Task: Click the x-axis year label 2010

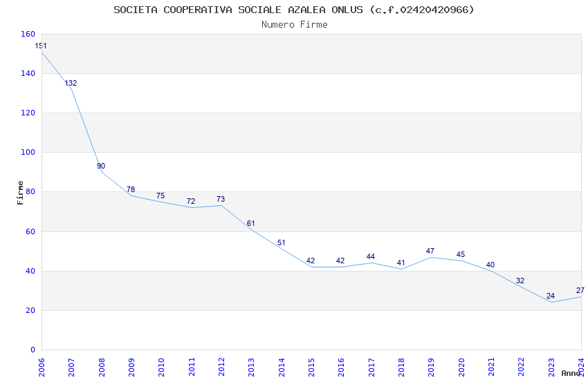Action: pyautogui.click(x=161, y=367)
